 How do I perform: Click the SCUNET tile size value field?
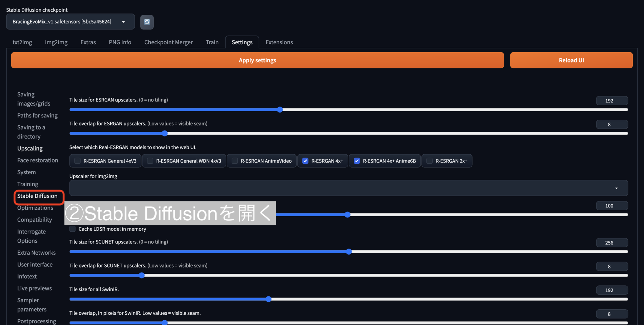[x=612, y=242]
